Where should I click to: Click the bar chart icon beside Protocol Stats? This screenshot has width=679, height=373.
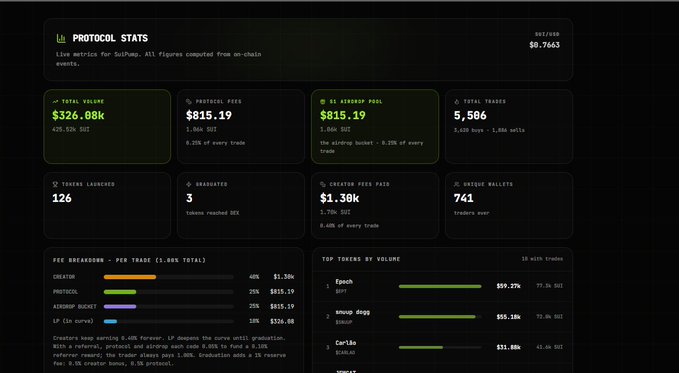click(61, 39)
